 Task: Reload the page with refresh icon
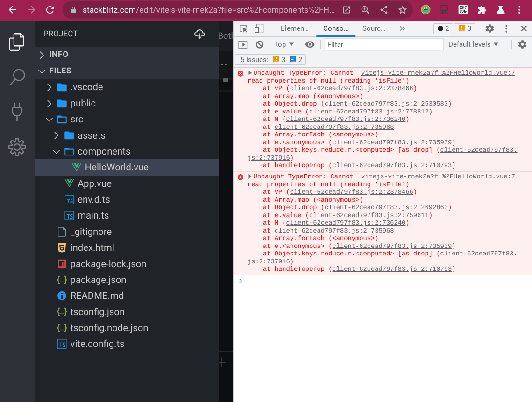click(50, 10)
